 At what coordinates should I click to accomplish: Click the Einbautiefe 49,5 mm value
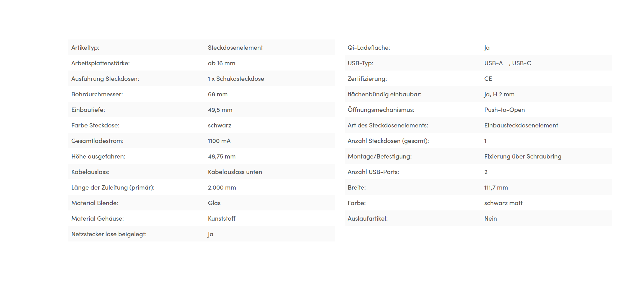click(x=220, y=110)
